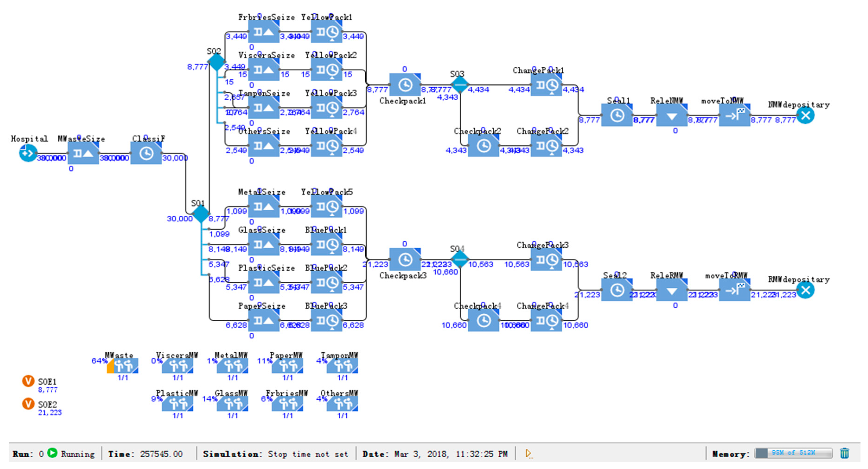868x469 pixels.
Task: Select the Checkpack2 delay block
Action: (x=484, y=146)
